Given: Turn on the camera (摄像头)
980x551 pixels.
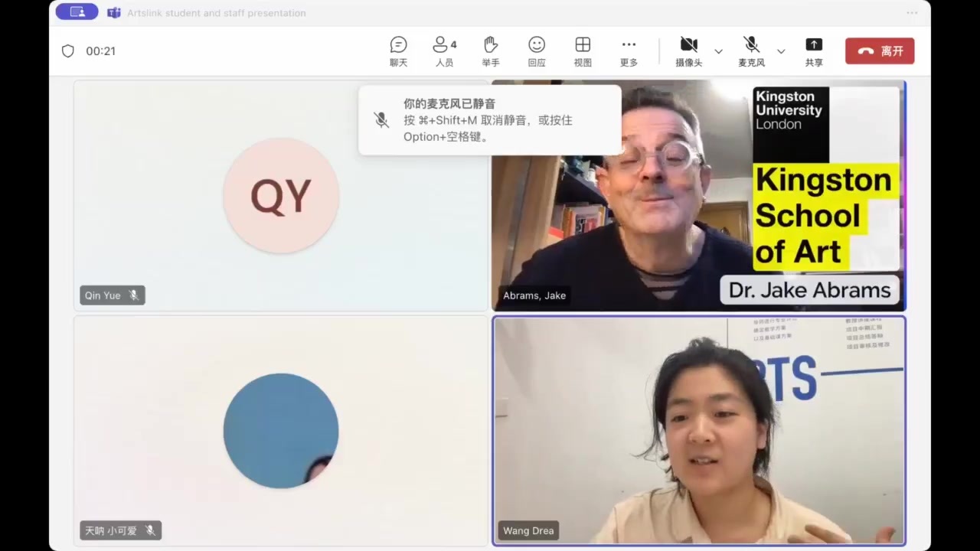Looking at the screenshot, I should coord(688,51).
